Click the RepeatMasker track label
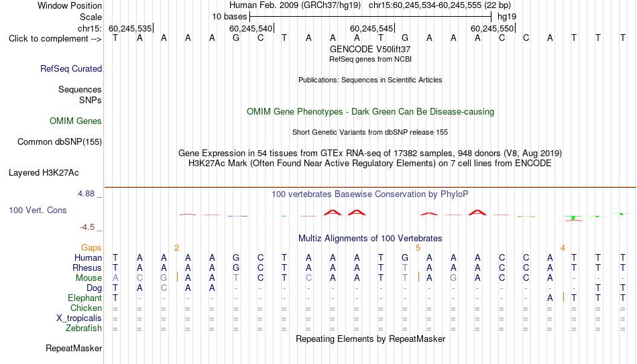The image size is (637, 364). (74, 348)
